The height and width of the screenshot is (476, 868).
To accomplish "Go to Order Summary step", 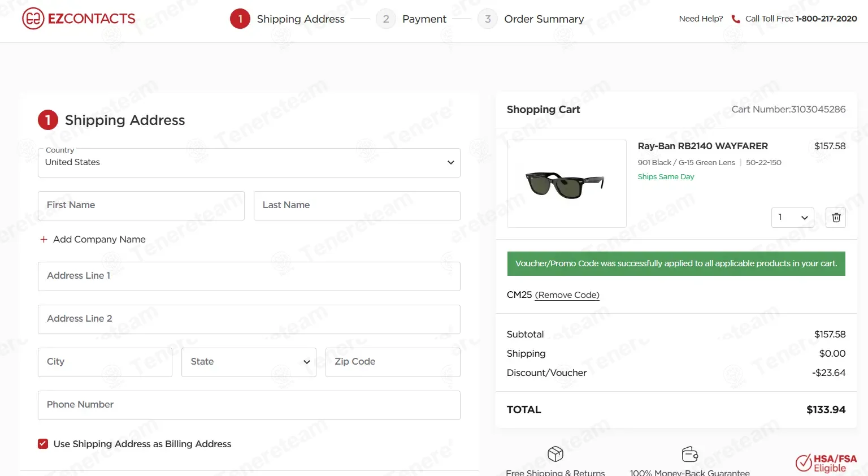I will [544, 19].
